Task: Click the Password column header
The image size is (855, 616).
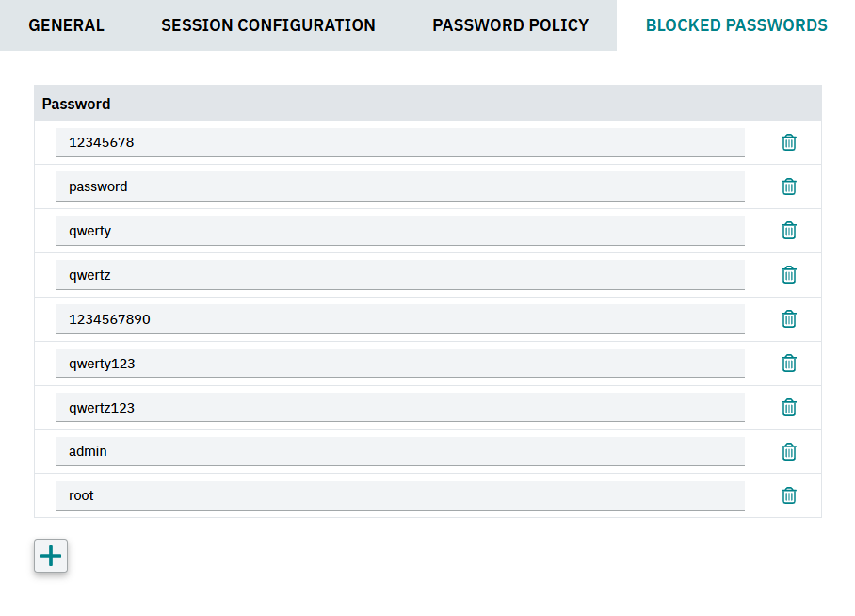Action: click(76, 104)
